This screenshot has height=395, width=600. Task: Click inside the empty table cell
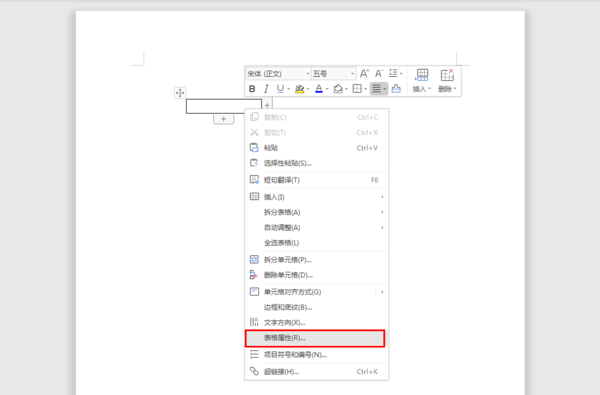(224, 106)
